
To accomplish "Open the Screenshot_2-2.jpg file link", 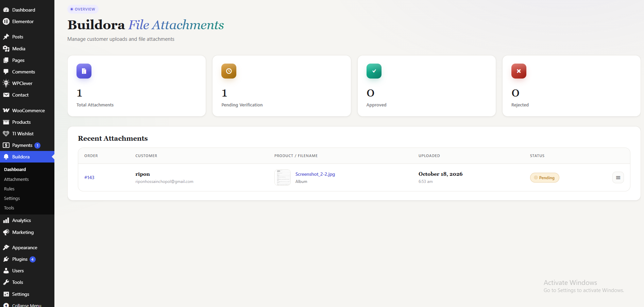I will [315, 174].
